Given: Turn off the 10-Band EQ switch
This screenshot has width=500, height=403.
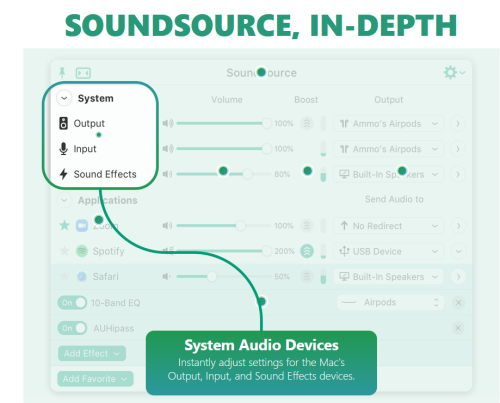Looking at the screenshot, I should 72,303.
